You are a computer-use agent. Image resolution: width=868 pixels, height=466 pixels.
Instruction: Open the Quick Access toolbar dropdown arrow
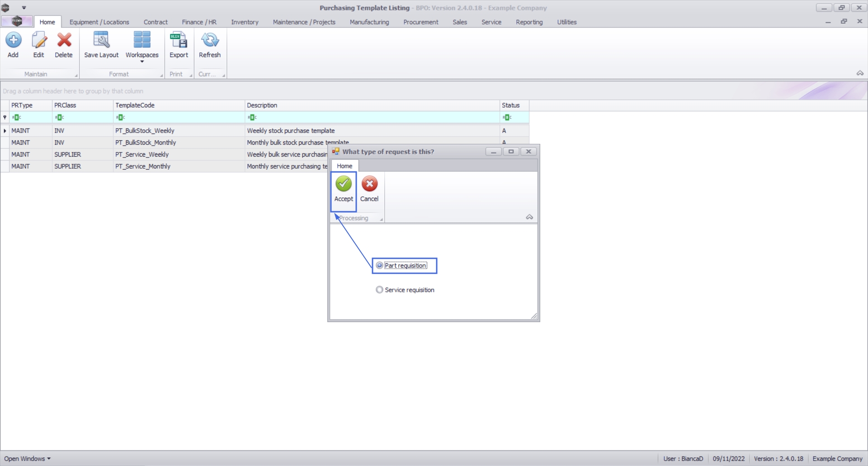pos(24,8)
